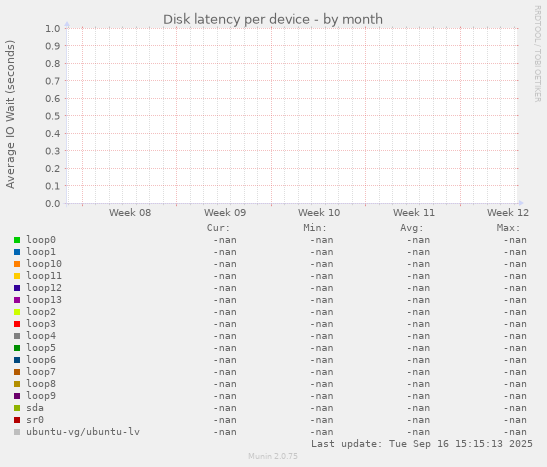547x467 pixels.
Task: Click the loop0 Cur -nan value
Action: click(x=225, y=240)
